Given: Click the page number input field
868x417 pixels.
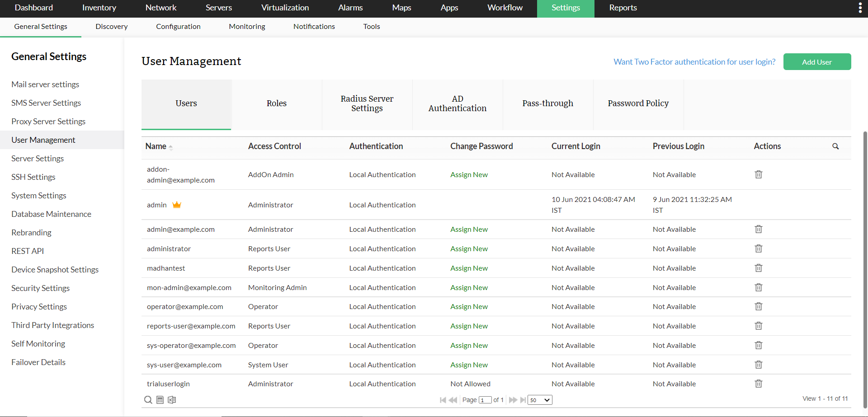Looking at the screenshot, I should point(485,400).
